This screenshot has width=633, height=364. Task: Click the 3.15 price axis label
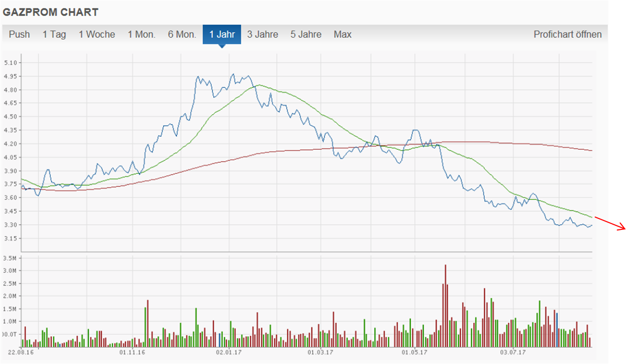[10, 239]
